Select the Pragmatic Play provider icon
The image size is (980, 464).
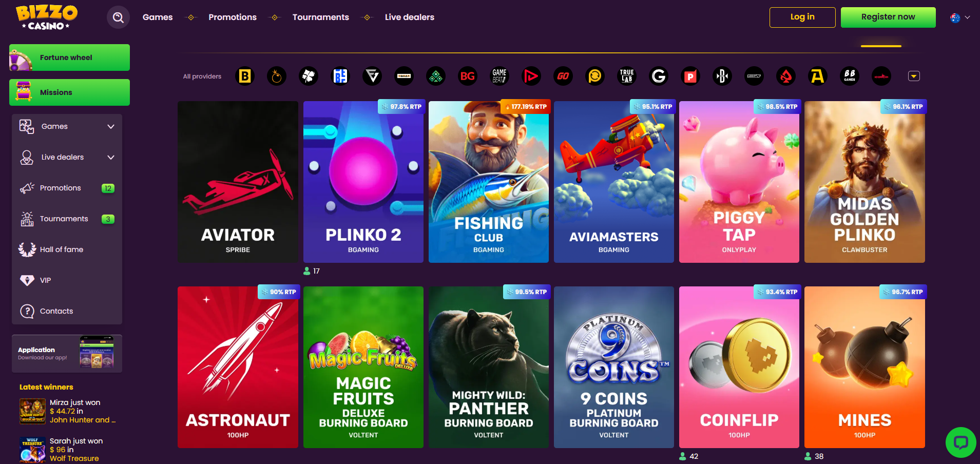click(690, 76)
